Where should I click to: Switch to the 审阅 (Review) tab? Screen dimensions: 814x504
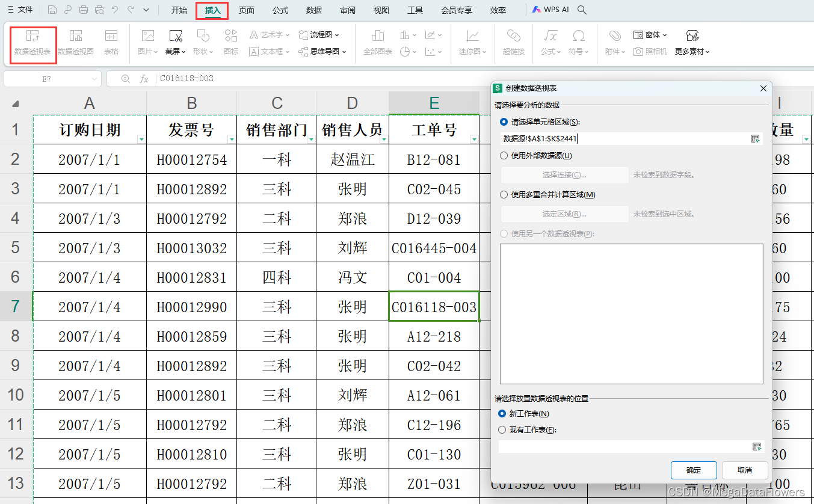click(347, 10)
